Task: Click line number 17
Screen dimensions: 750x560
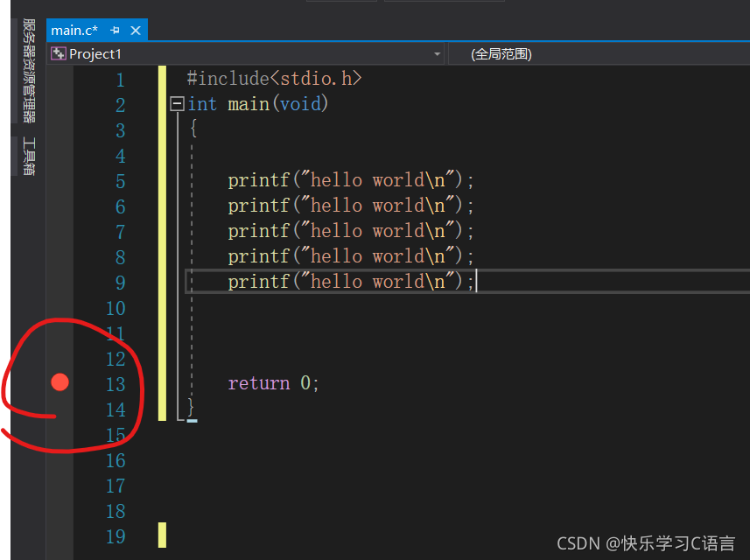Action: pyautogui.click(x=116, y=486)
